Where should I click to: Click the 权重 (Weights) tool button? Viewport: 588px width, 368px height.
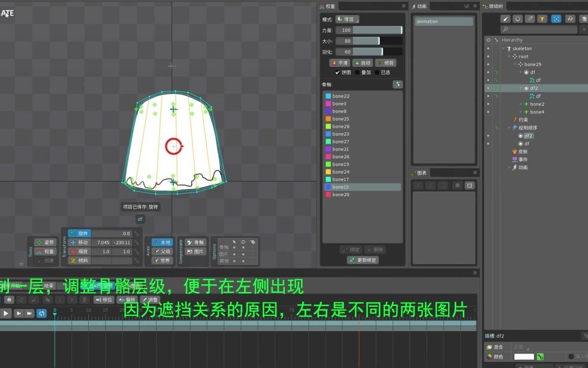click(45, 251)
